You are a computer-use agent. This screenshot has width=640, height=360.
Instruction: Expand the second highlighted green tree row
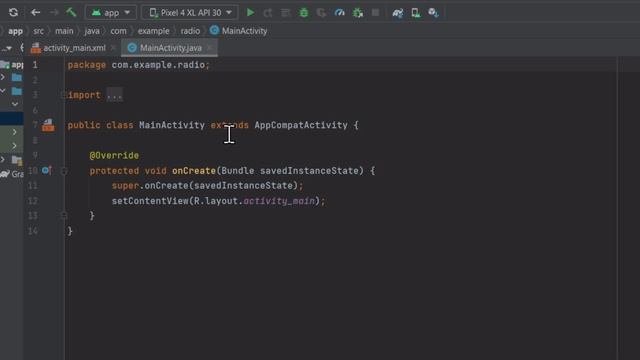tap(15, 145)
